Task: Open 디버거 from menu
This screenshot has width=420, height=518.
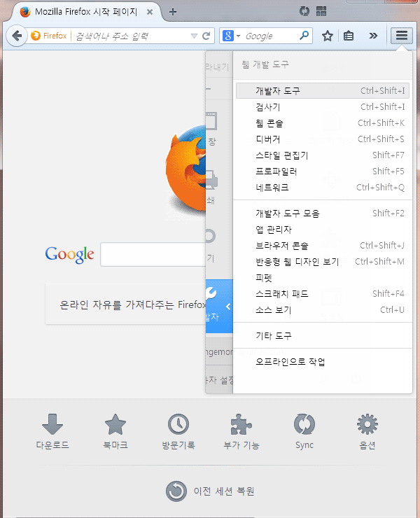Action: tap(323, 139)
